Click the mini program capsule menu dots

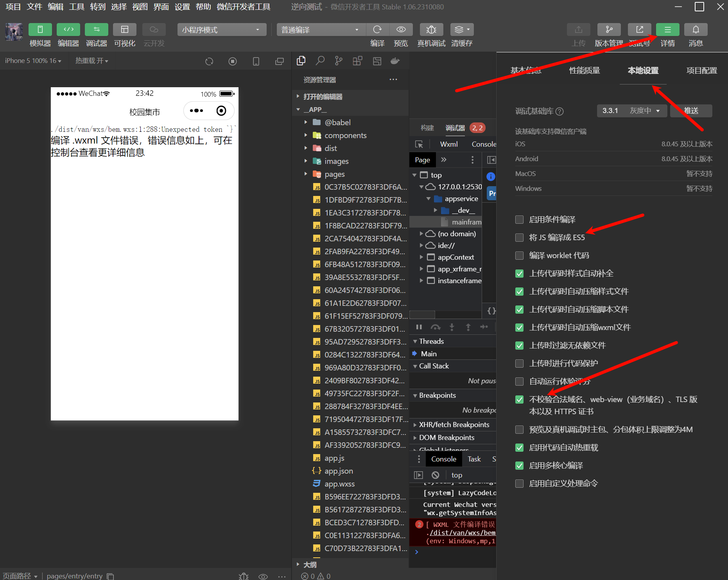tap(196, 111)
